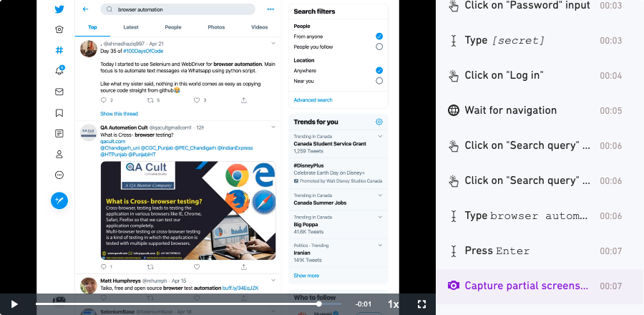Open the Twitter bird home logo
This screenshot has height=315, width=644.
[59, 9]
